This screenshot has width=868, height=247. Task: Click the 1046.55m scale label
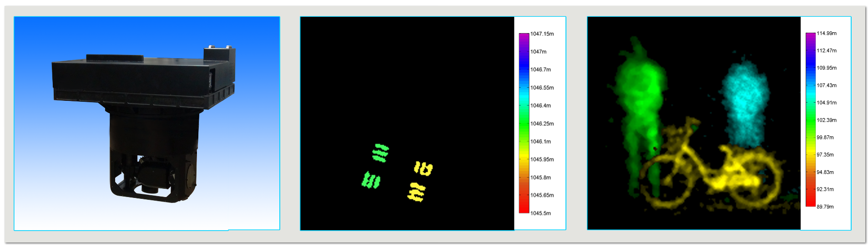pyautogui.click(x=542, y=88)
